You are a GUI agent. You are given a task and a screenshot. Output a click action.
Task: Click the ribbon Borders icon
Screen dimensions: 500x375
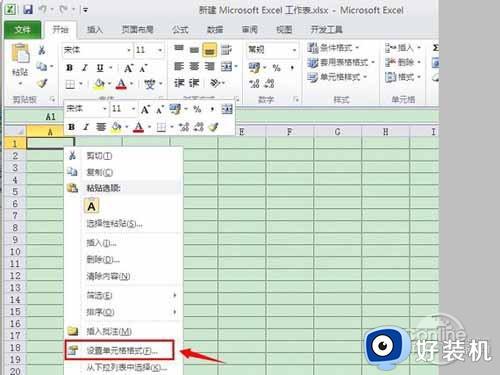click(70, 84)
